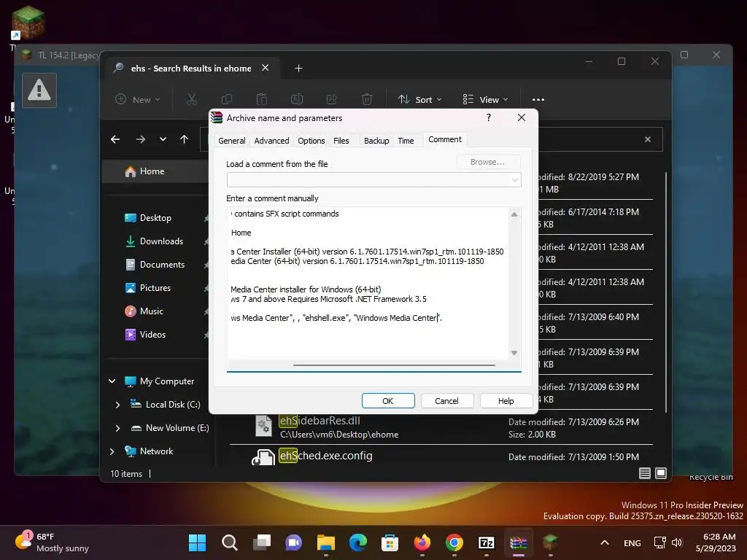Collapse the My Computer tree node
This screenshot has height=560, width=747.
[x=112, y=381]
